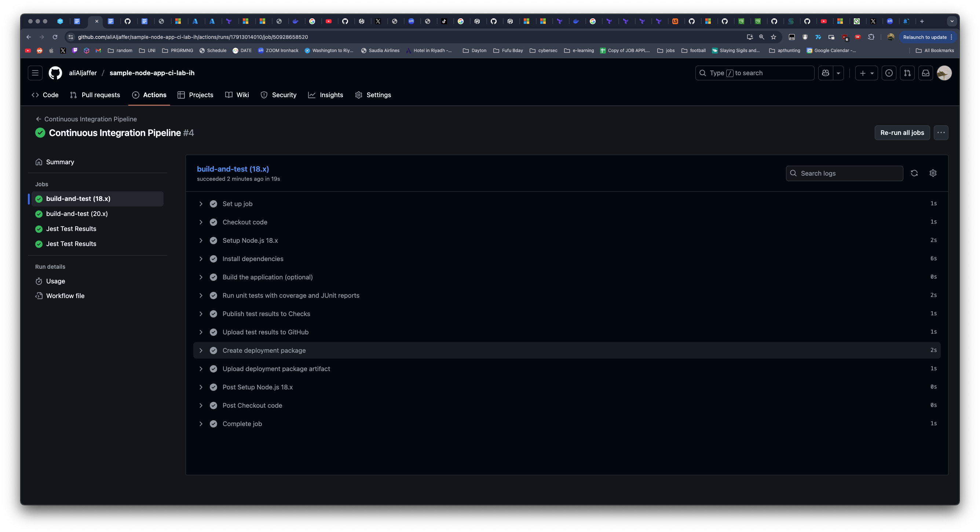The height and width of the screenshot is (532, 980).
Task: Open the hamburger navigation menu
Action: pos(35,73)
